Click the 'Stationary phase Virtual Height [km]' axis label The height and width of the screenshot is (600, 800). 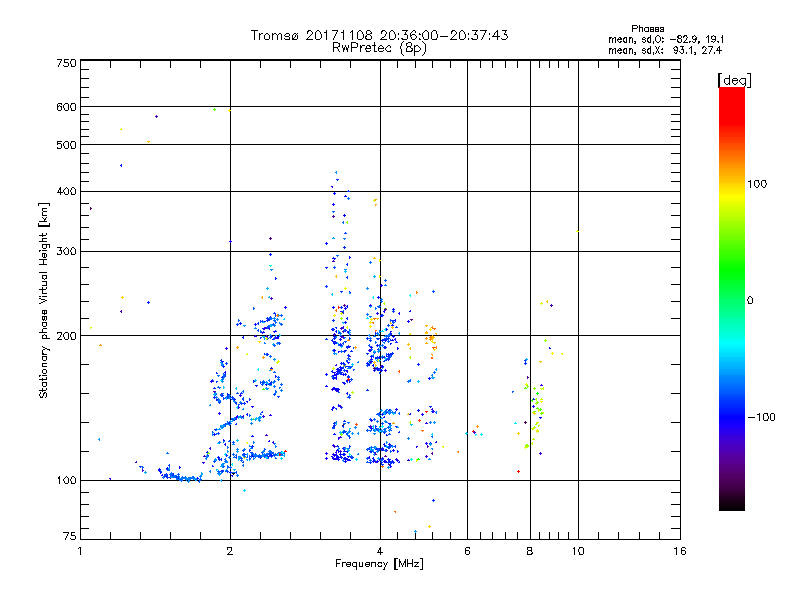[44, 300]
